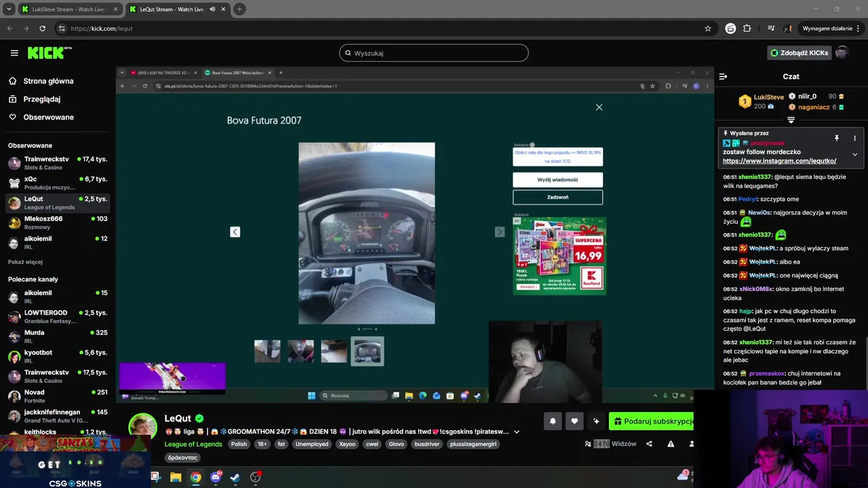Open Trainwreckstv channel with 17,4 tys. viewers
This screenshot has height=488, width=868.
point(58,163)
